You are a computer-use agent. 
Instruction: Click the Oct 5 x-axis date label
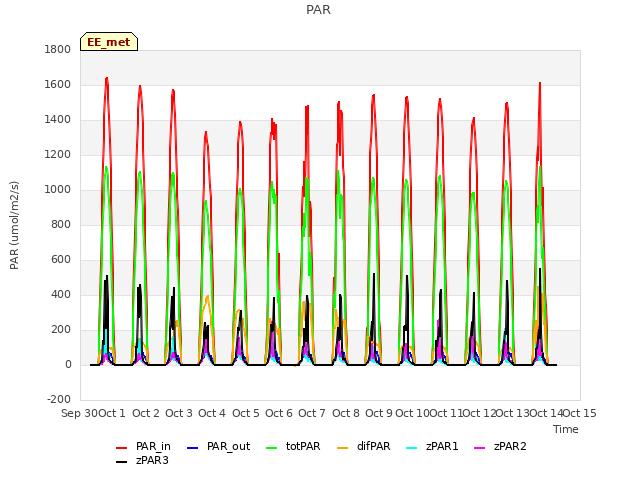(246, 413)
